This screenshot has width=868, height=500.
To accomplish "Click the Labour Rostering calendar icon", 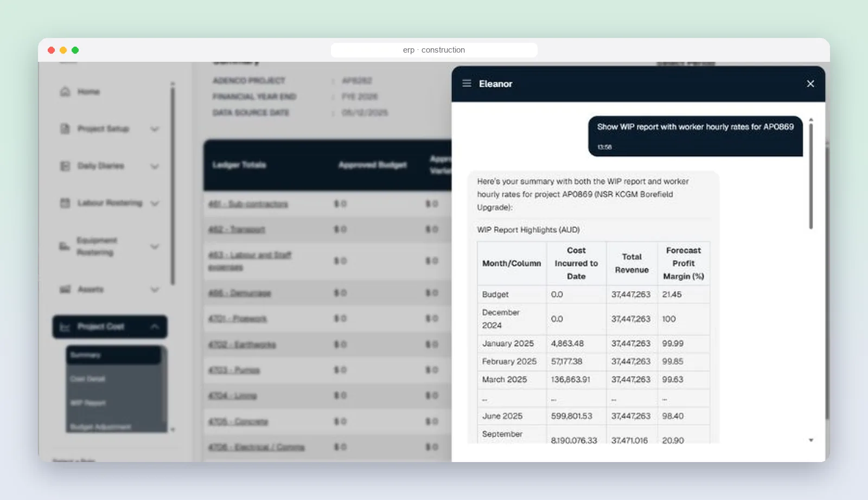I will [65, 203].
